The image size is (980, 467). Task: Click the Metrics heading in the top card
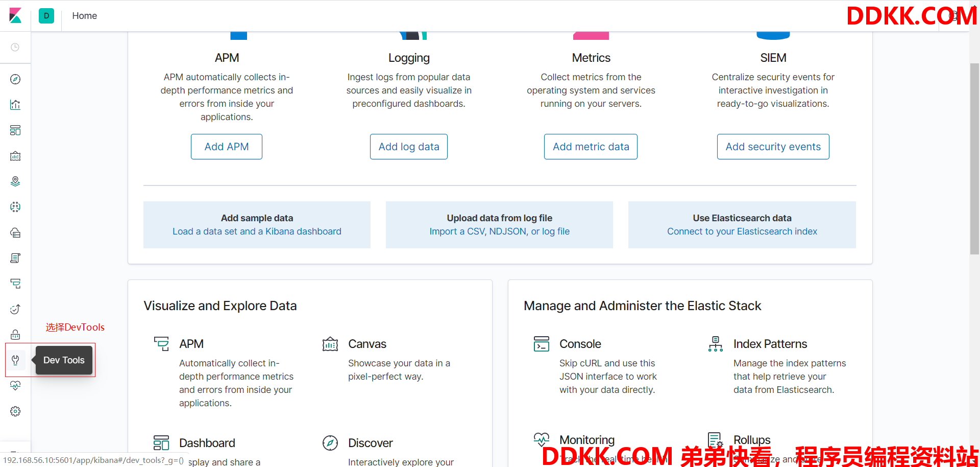591,58
